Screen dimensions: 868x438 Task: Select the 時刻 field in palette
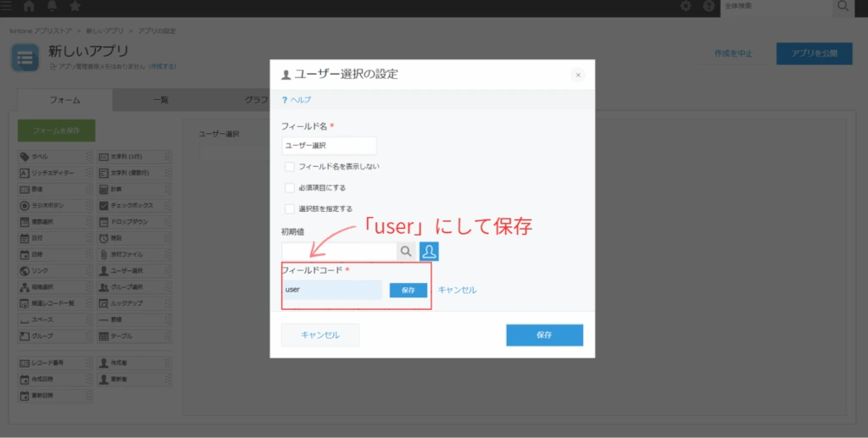[134, 238]
